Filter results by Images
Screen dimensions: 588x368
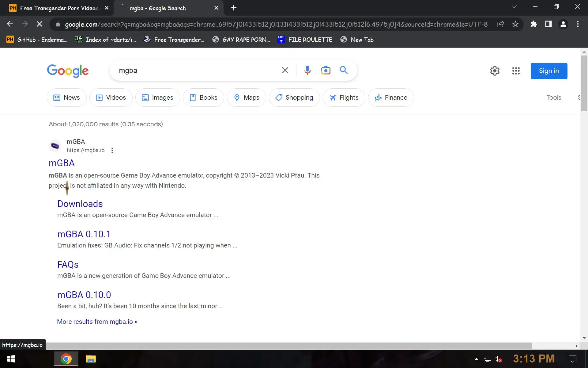[157, 98]
